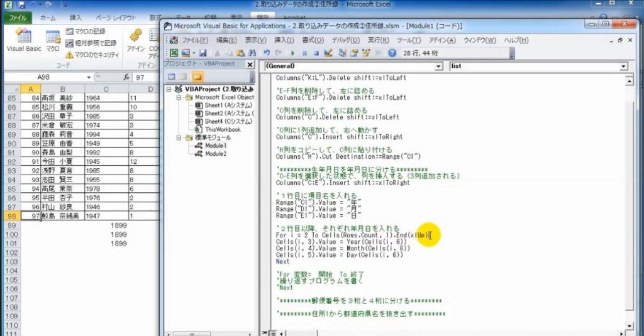Click the Find binoculars icon

[x=252, y=53]
